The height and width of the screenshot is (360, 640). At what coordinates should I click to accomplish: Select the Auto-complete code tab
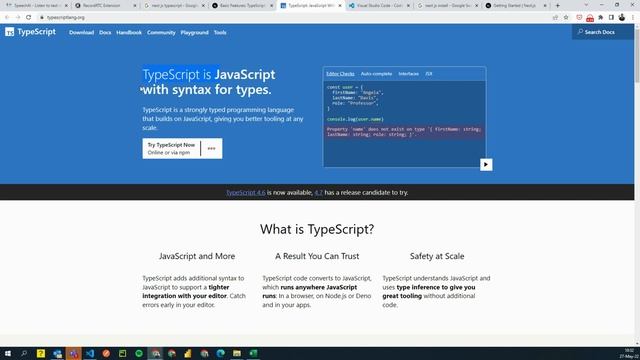(x=376, y=74)
